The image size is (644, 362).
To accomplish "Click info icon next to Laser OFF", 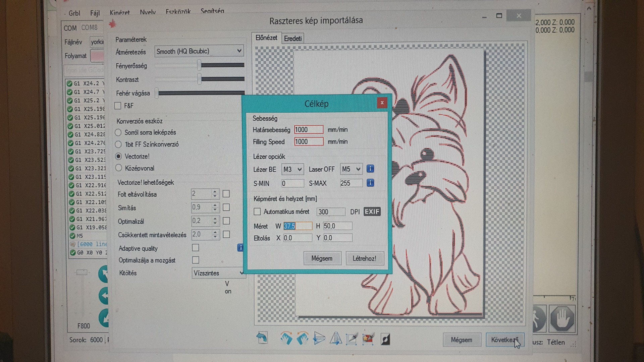I will point(370,169).
